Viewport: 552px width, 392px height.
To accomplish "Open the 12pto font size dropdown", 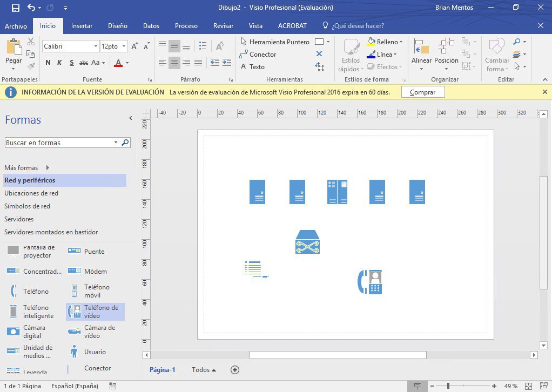I will click(124, 46).
